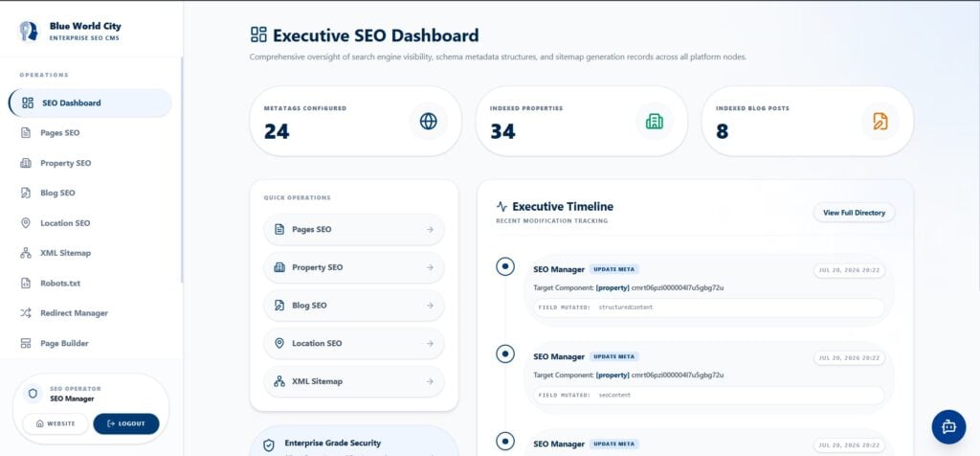Open Redirect Manager in the sidebar

click(91, 313)
